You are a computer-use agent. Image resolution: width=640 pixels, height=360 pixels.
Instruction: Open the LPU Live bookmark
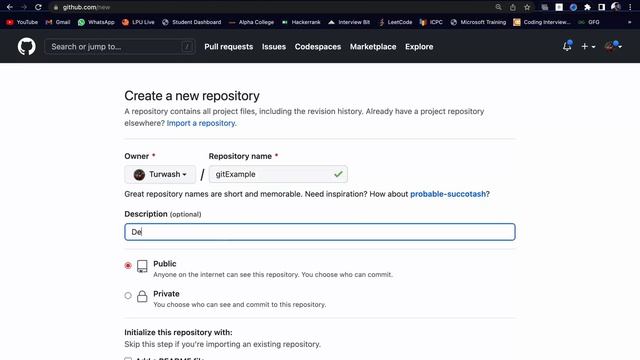point(138,22)
